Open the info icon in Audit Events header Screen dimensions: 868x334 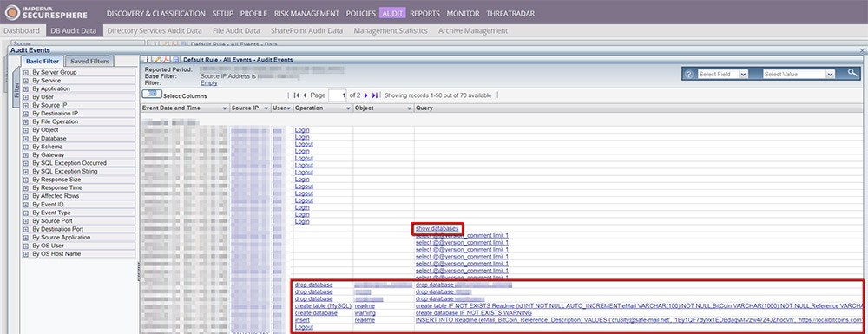coord(148,59)
